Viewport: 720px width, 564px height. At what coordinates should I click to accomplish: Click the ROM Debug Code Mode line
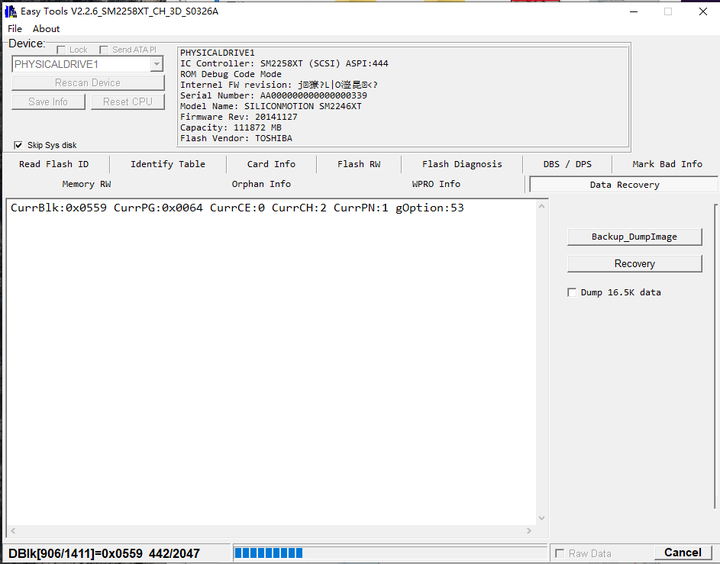pyautogui.click(x=231, y=74)
